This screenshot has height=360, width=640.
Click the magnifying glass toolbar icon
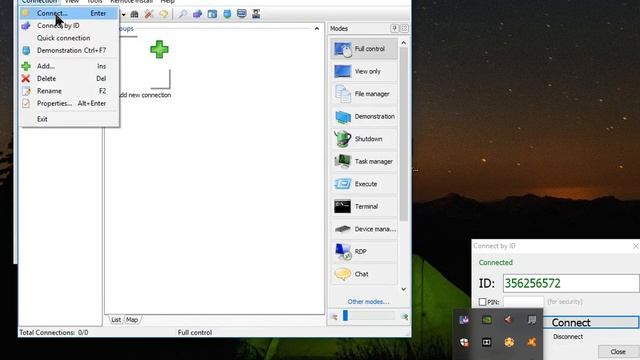[x=182, y=14]
